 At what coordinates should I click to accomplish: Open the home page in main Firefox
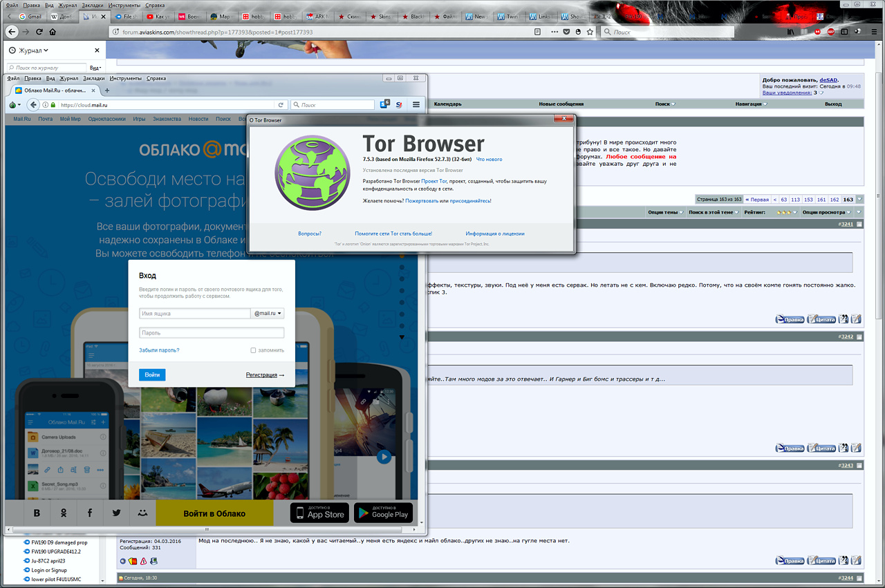coord(53,32)
